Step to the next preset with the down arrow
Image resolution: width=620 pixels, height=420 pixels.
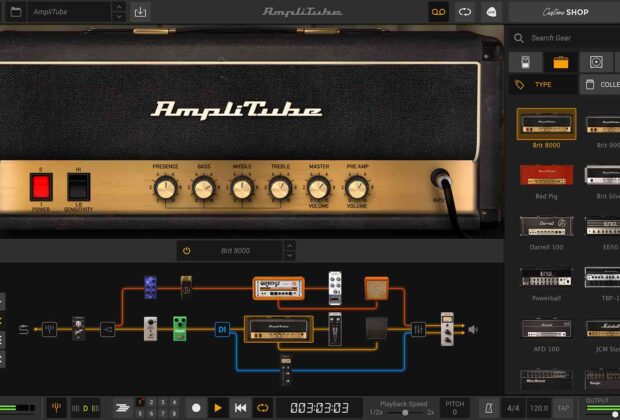(119, 17)
